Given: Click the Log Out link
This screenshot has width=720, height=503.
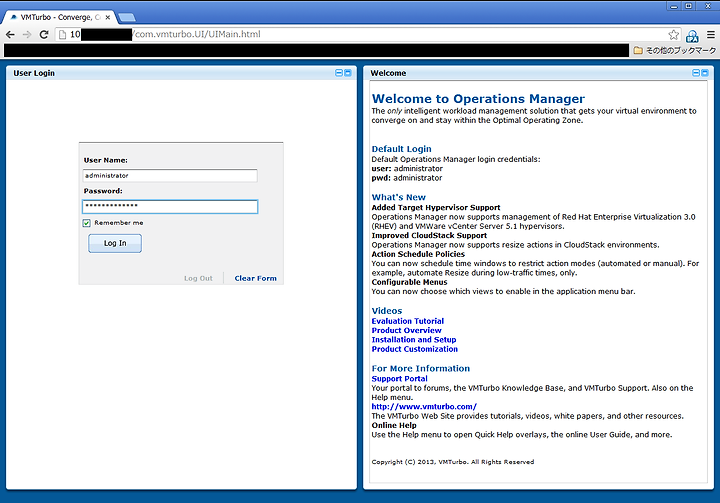Looking at the screenshot, I should coord(198,278).
